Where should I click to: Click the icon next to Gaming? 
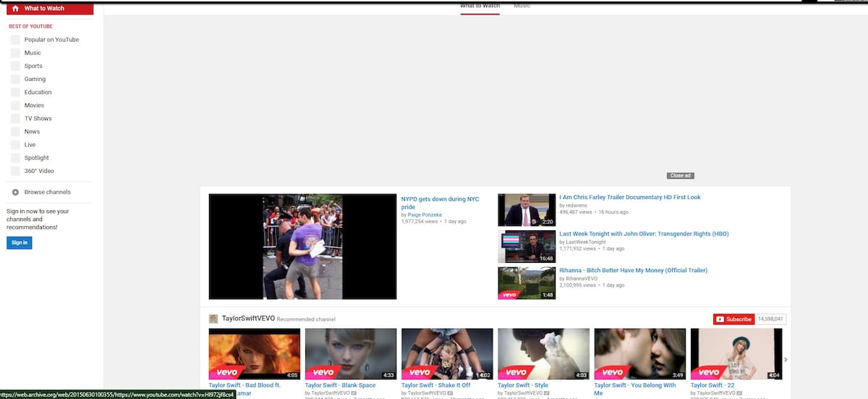click(15, 79)
